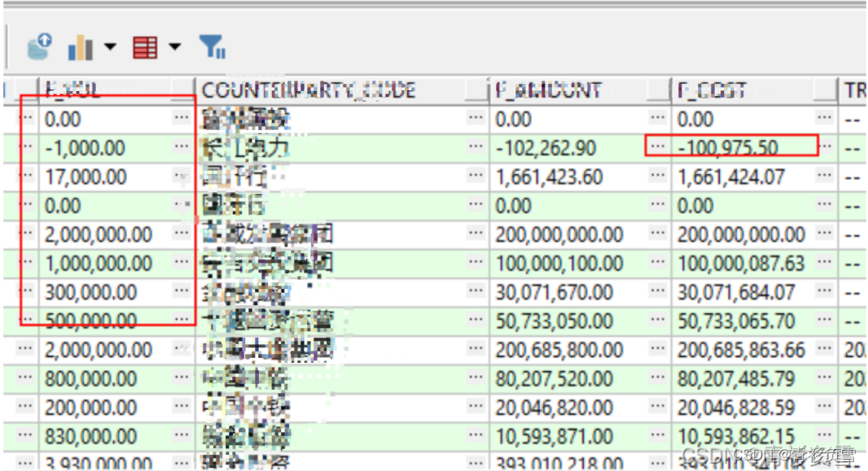Open ellipsis button of F_COST cell 20,046,828.59

[x=824, y=406]
